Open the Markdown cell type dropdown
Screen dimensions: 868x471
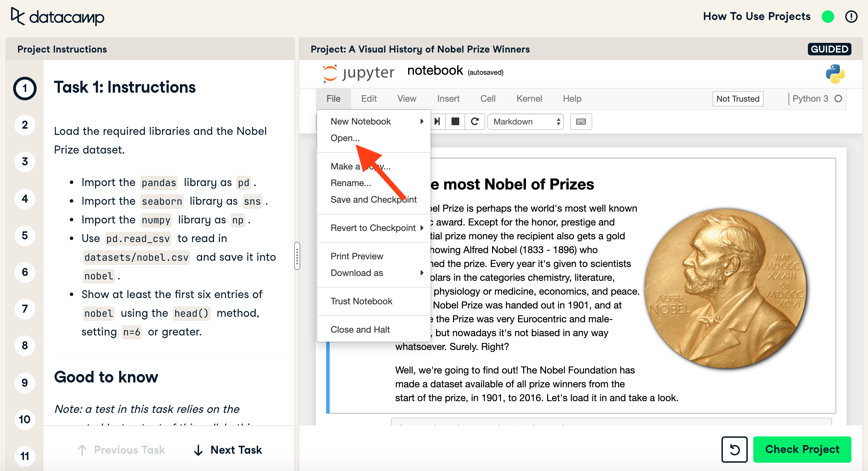525,121
